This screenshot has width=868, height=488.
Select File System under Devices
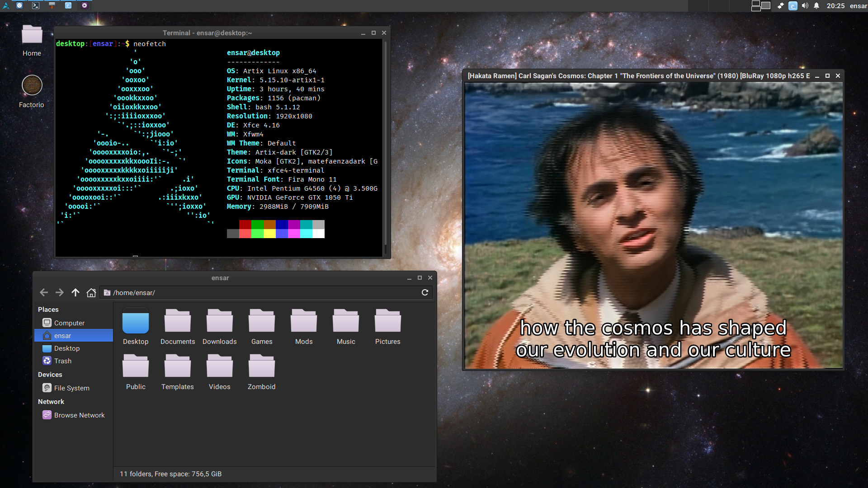tap(71, 388)
